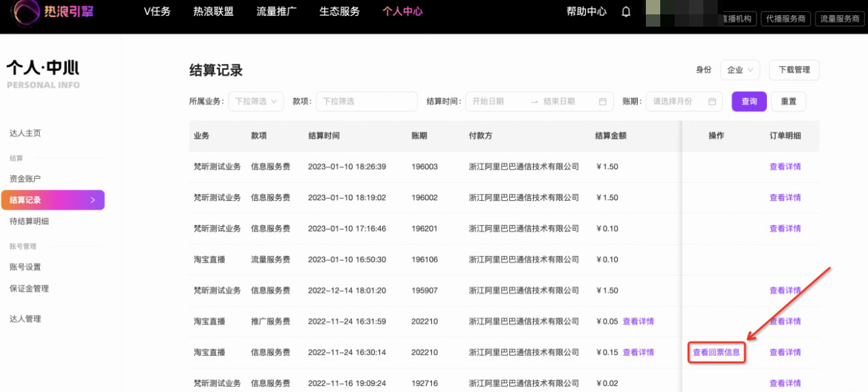Open the 流量推广 top menu

pyautogui.click(x=276, y=12)
